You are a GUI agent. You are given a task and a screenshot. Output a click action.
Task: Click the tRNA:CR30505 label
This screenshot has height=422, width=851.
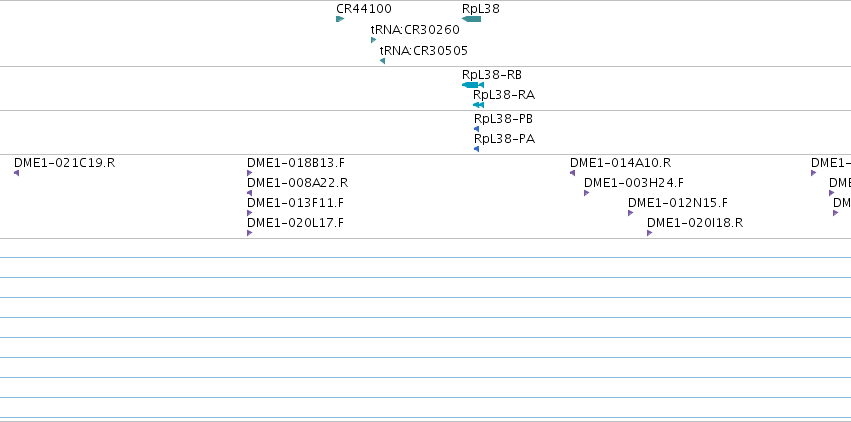point(424,51)
